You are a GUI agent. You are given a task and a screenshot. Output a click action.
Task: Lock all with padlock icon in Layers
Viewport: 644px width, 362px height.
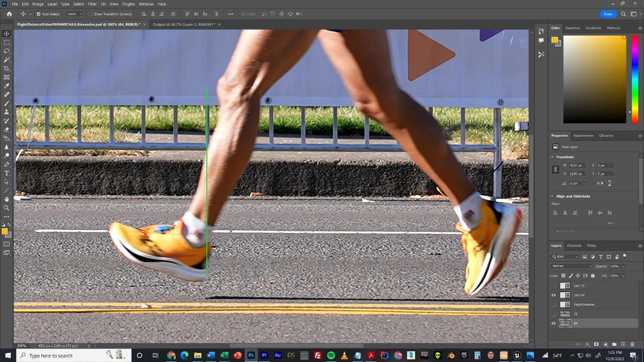click(593, 276)
